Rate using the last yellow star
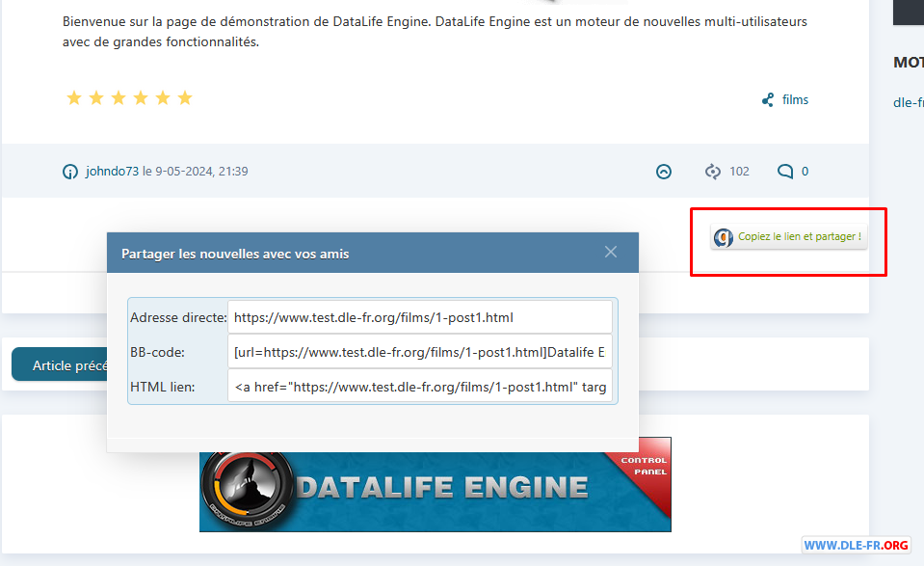This screenshot has width=924, height=566. click(x=185, y=97)
